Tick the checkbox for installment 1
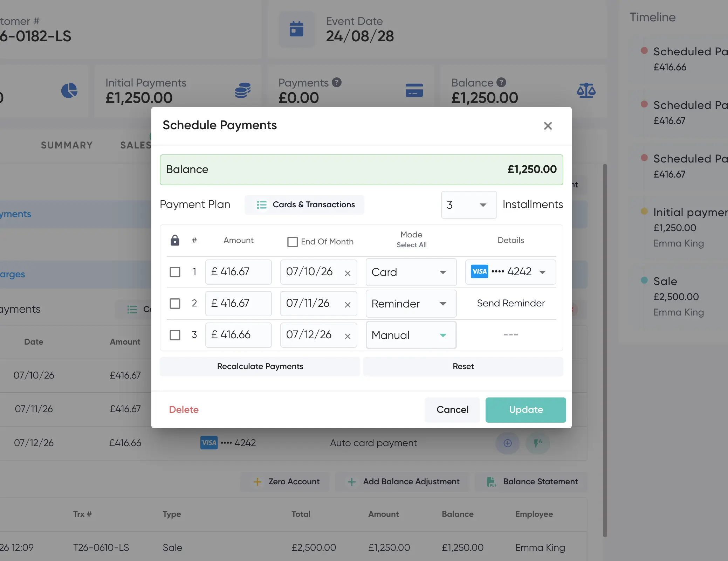 coord(175,272)
